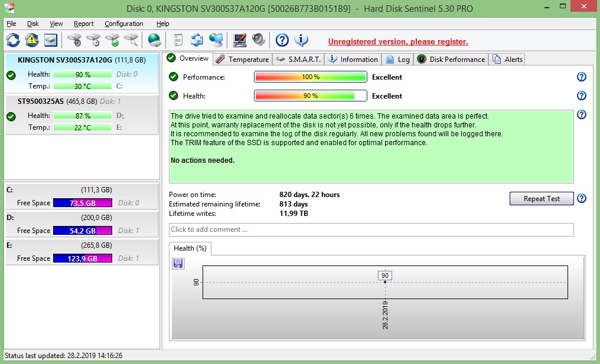Click the disk with clock toolbar icon
This screenshot has width=600, height=364.
click(93, 40)
